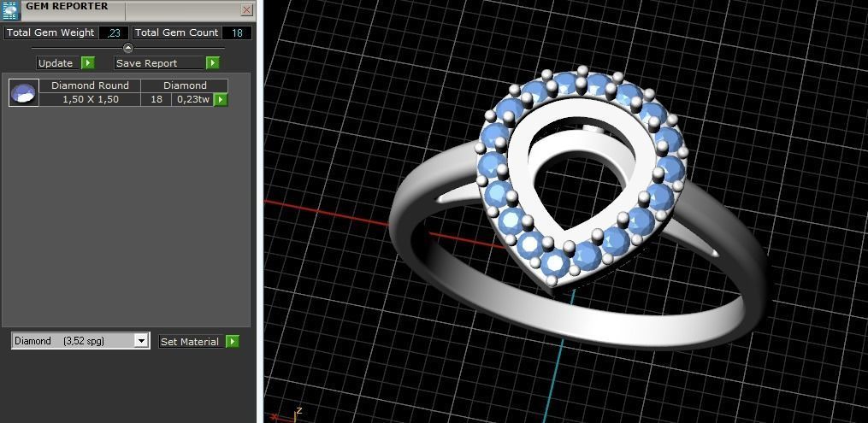Click the 1,50 X 1,50 size cell
The height and width of the screenshot is (423, 868).
(91, 99)
